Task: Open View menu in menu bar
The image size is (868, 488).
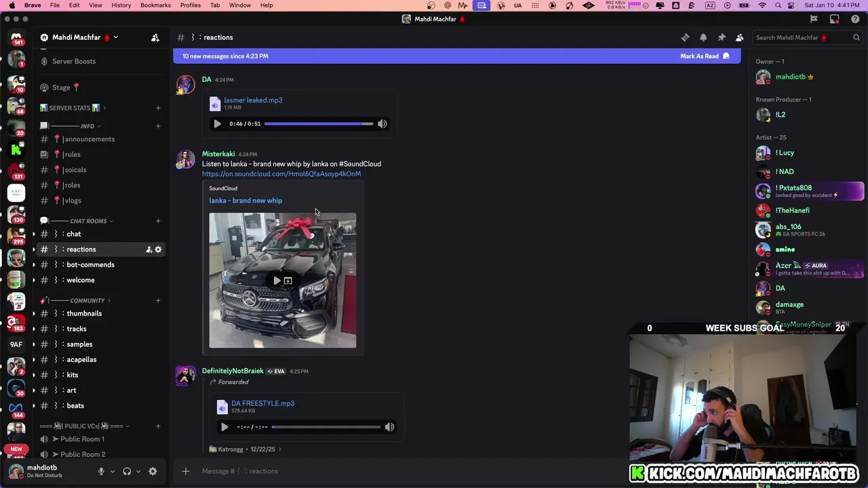Action: coord(96,5)
